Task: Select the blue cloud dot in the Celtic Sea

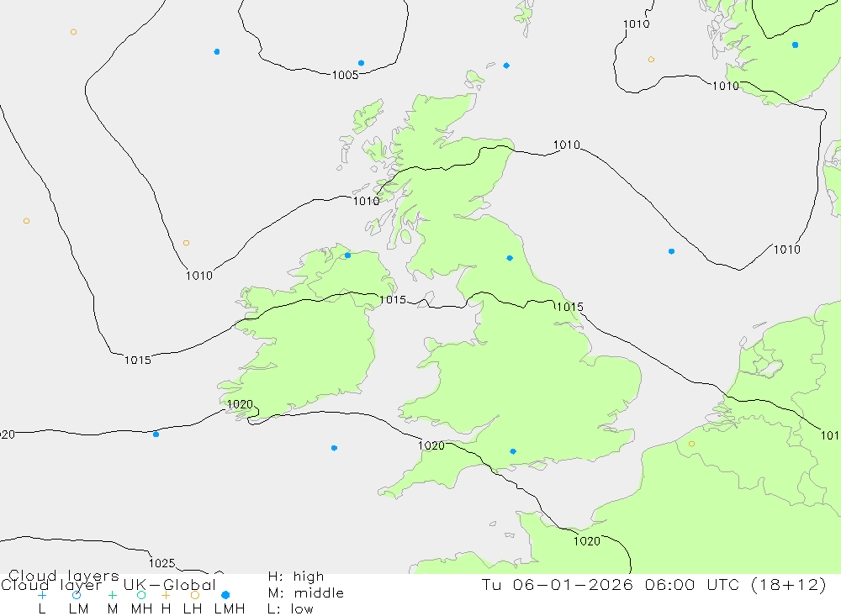Action: 334,448
